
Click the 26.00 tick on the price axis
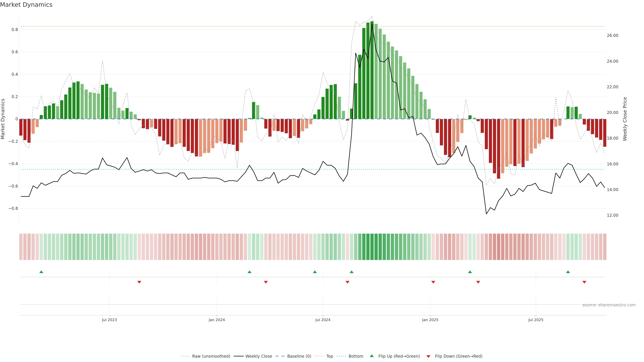pos(612,36)
